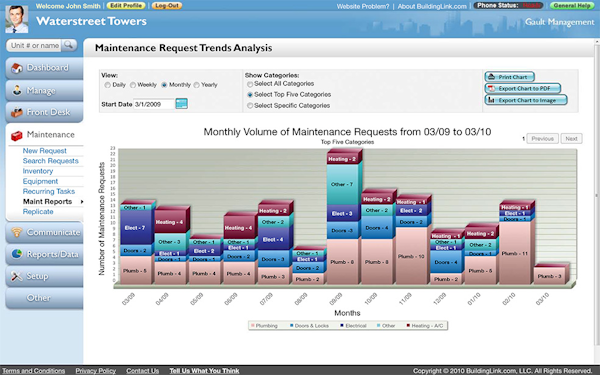The width and height of the screenshot is (600, 375).
Task: Expand the Other sidebar section
Action: pos(44,298)
